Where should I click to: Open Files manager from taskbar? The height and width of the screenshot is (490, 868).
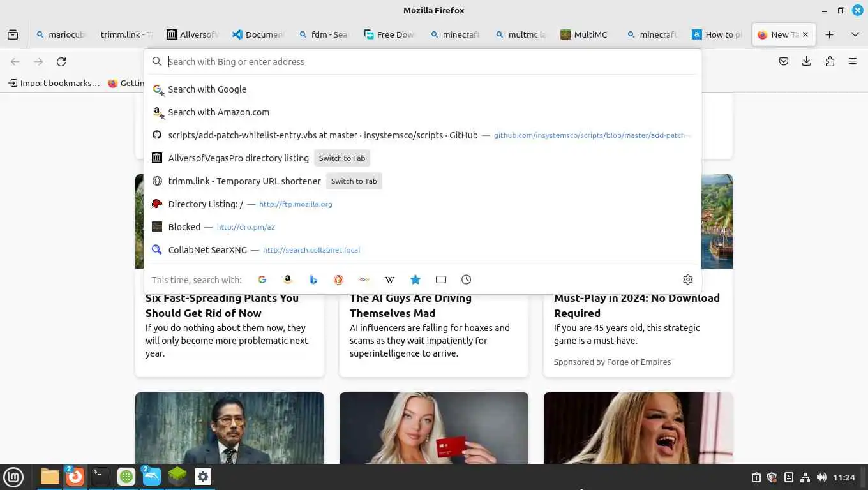tap(50, 477)
